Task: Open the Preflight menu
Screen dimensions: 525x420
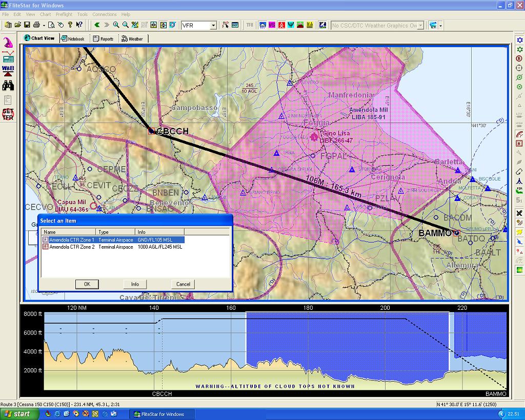Action: [x=64, y=14]
